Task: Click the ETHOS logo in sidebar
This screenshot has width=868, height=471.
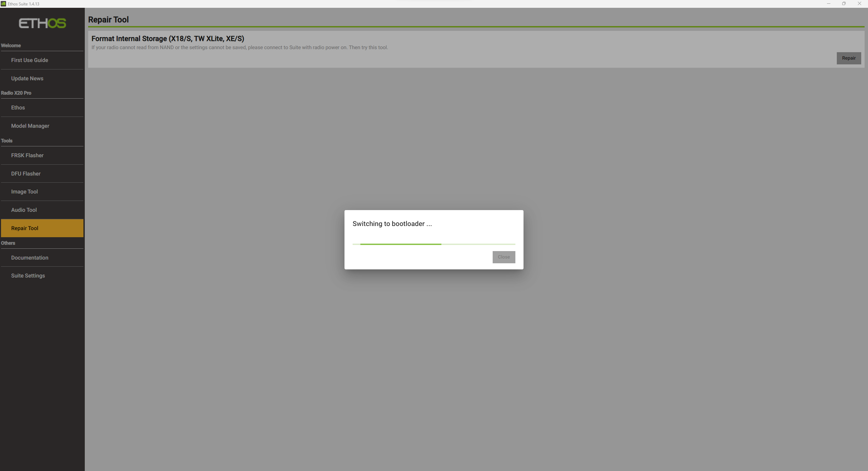Action: [x=42, y=23]
